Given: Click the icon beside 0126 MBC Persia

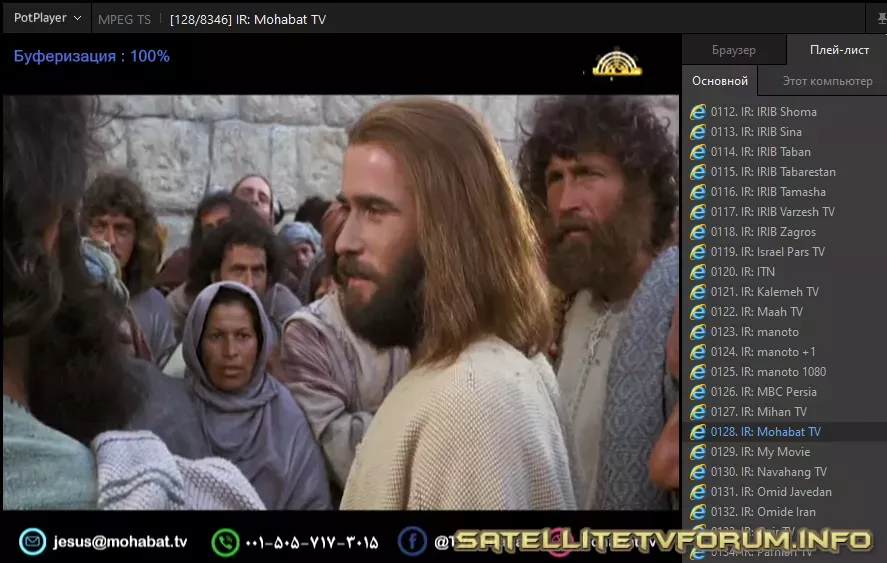Looking at the screenshot, I should [x=698, y=392].
